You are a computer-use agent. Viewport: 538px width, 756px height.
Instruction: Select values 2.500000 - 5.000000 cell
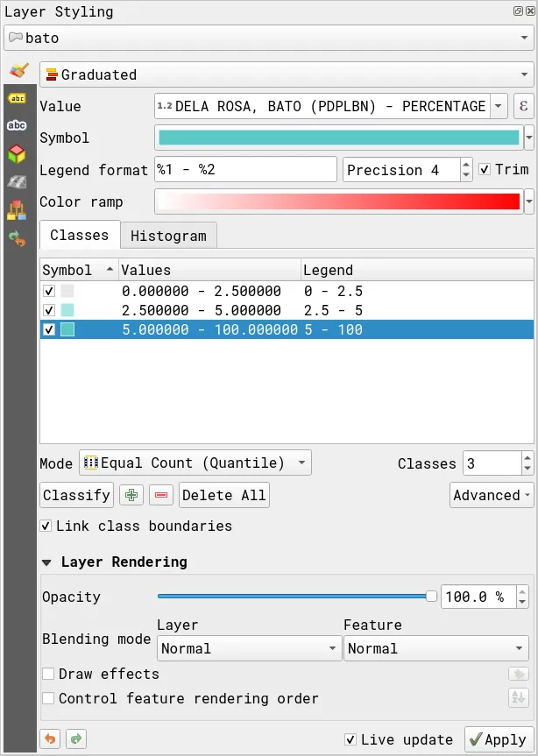(201, 310)
